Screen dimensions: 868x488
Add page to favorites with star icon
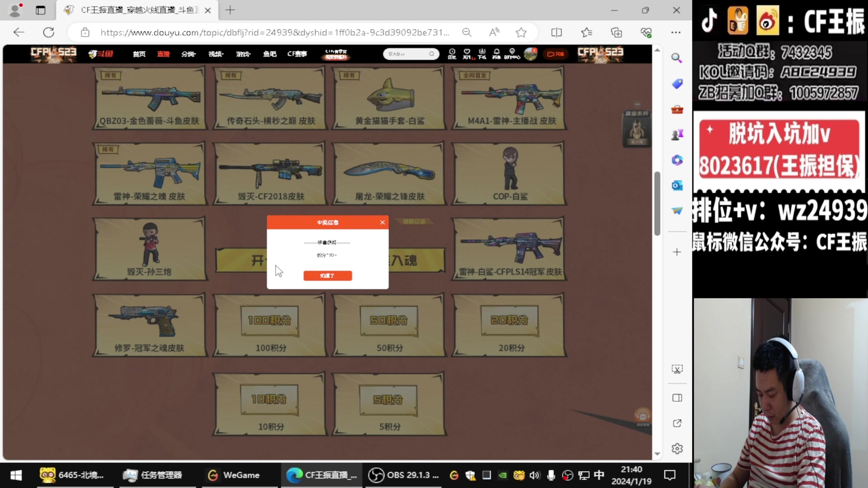tap(521, 32)
